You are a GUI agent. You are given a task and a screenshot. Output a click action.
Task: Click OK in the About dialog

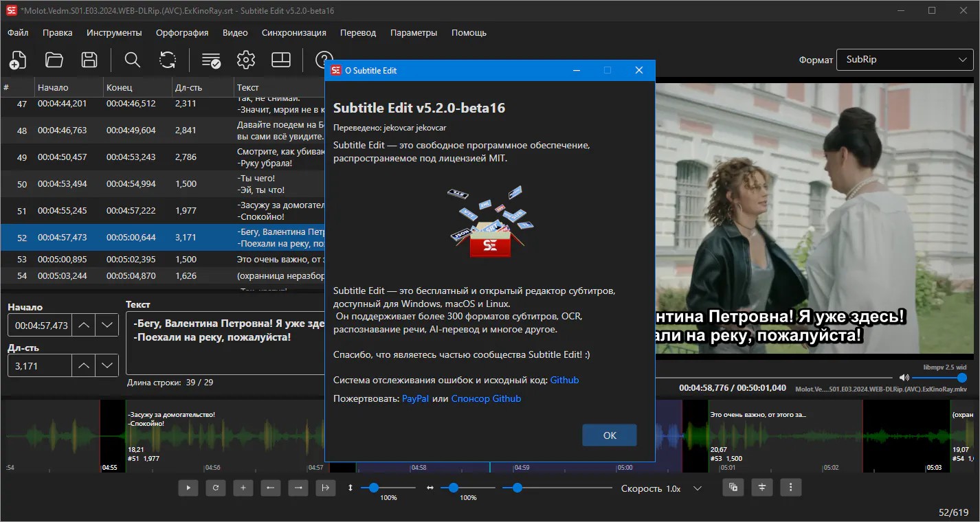click(610, 435)
